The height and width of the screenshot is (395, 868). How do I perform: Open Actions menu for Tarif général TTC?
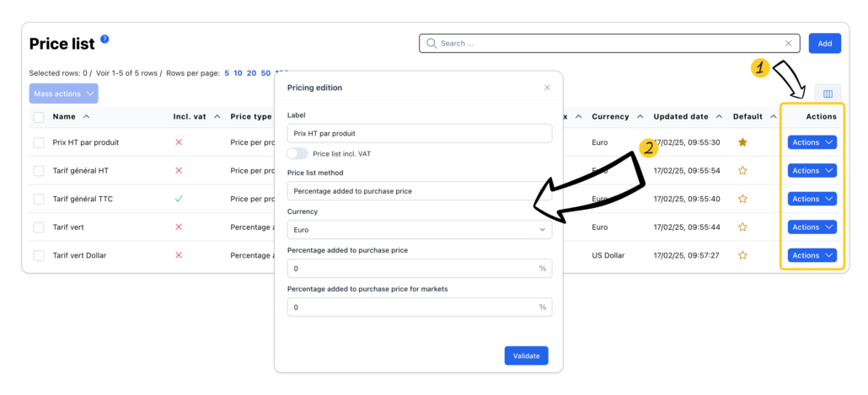coord(812,199)
